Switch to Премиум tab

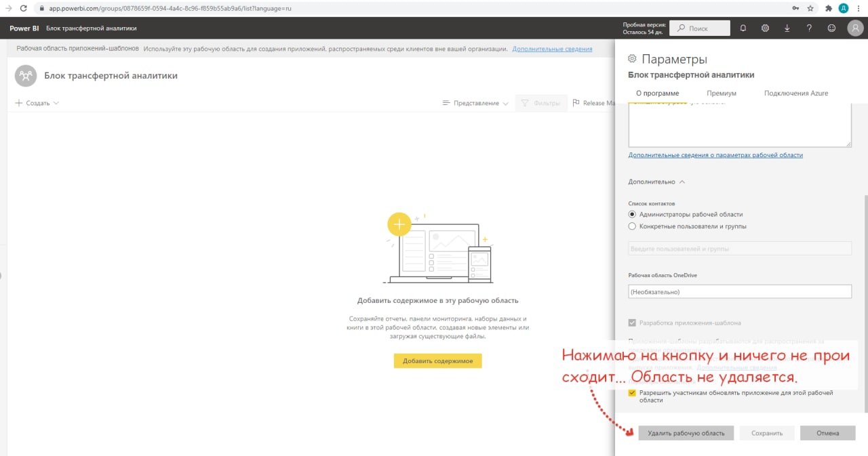722,93
